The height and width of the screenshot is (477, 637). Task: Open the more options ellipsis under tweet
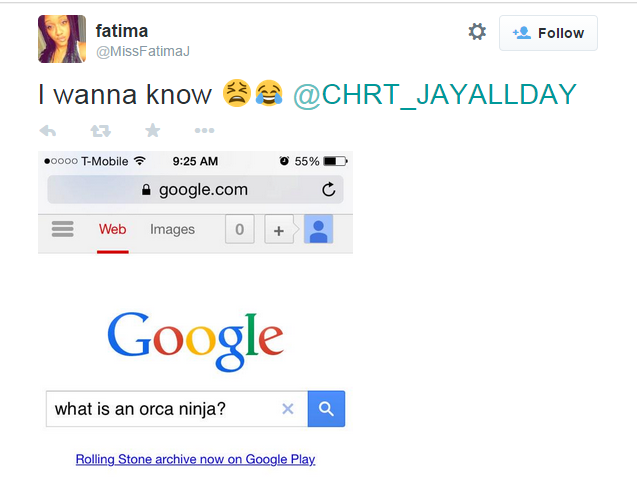204,130
